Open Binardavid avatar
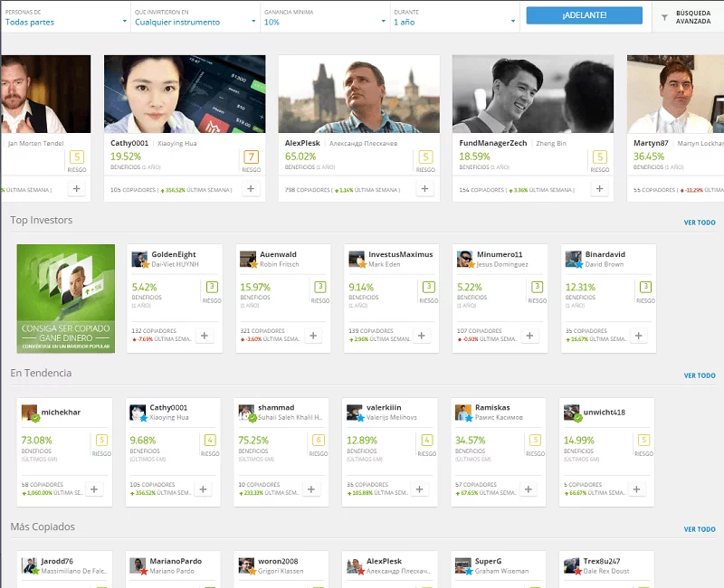724x588 pixels. [574, 259]
